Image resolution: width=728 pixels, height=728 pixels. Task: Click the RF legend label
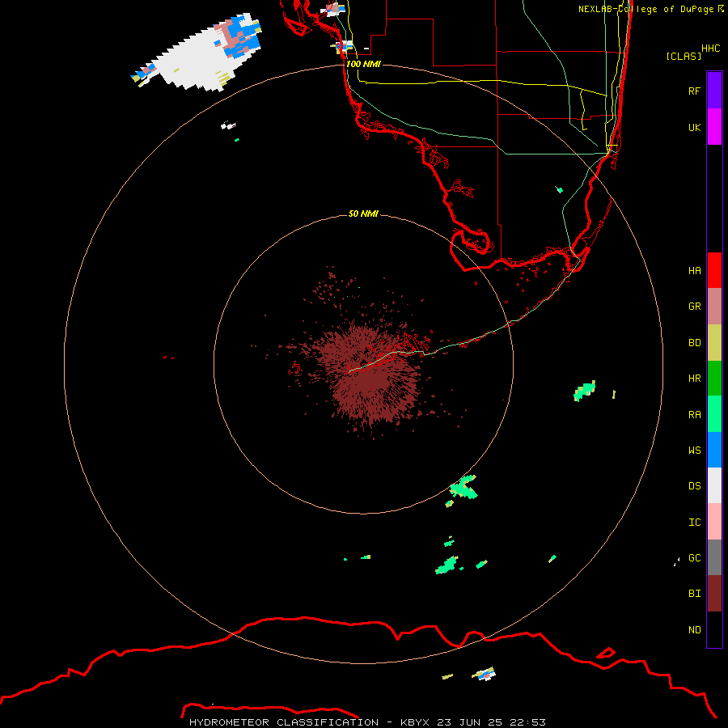click(694, 91)
